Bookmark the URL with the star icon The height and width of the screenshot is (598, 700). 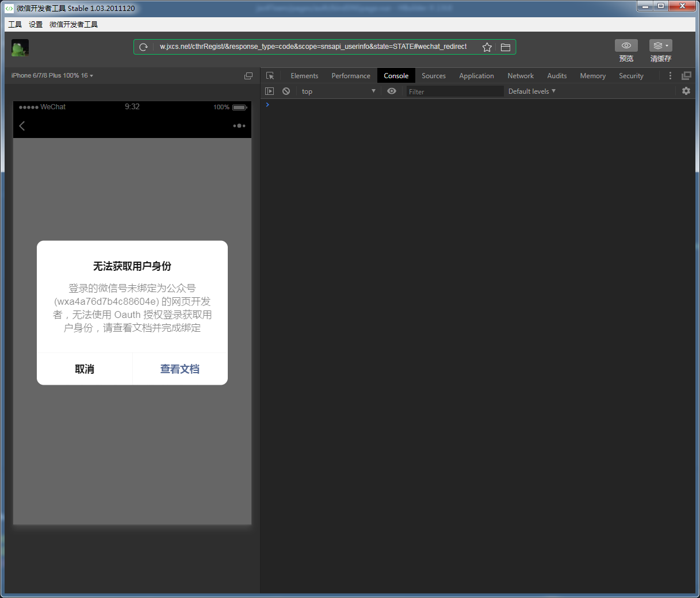click(487, 47)
